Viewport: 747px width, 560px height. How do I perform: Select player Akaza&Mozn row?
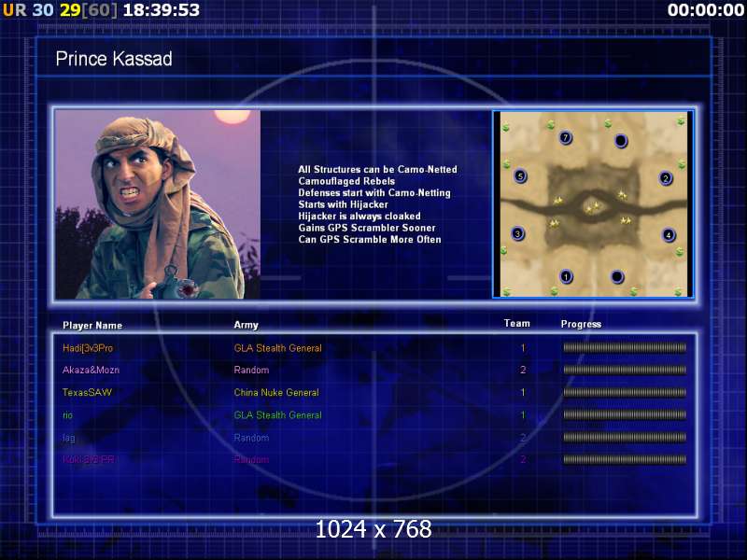374,370
